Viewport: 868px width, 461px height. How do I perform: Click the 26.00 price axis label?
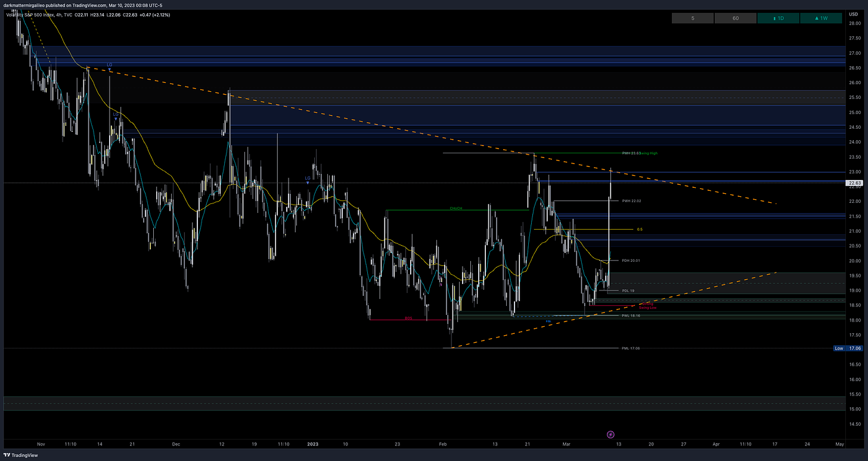855,83
